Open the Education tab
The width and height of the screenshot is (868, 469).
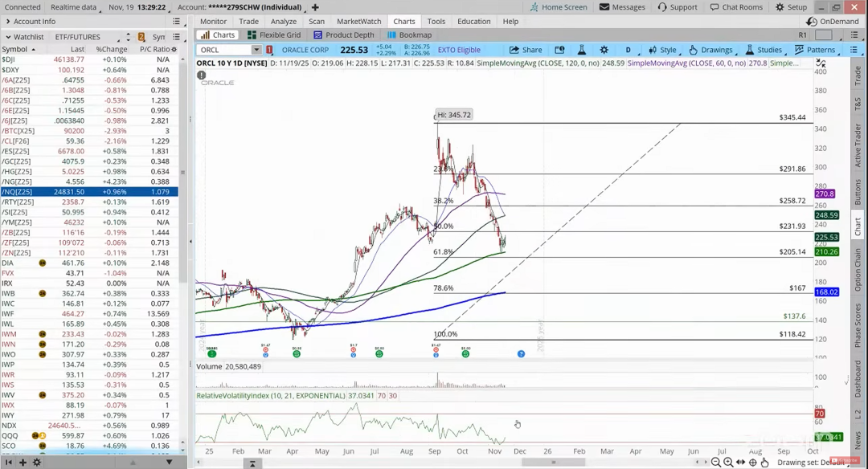[x=474, y=22]
